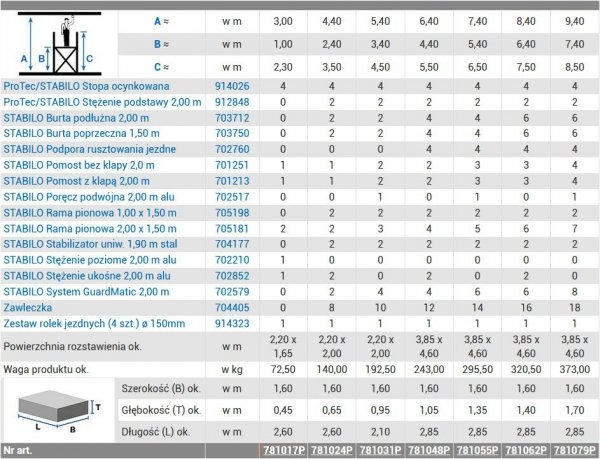Click the 'A ≈' working height label
The image size is (600, 459).
pos(161,22)
